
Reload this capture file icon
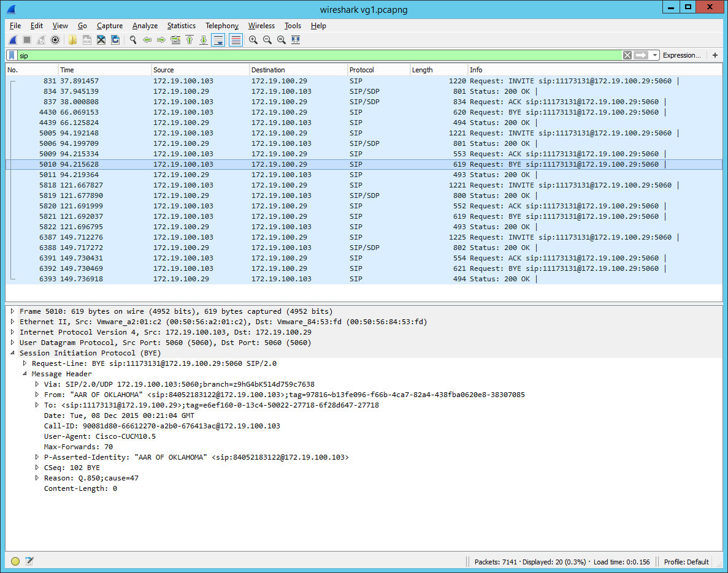coord(115,40)
